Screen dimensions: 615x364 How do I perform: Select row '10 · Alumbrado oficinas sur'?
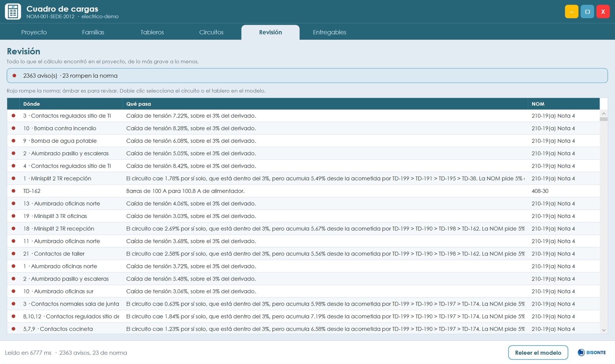[303, 291]
